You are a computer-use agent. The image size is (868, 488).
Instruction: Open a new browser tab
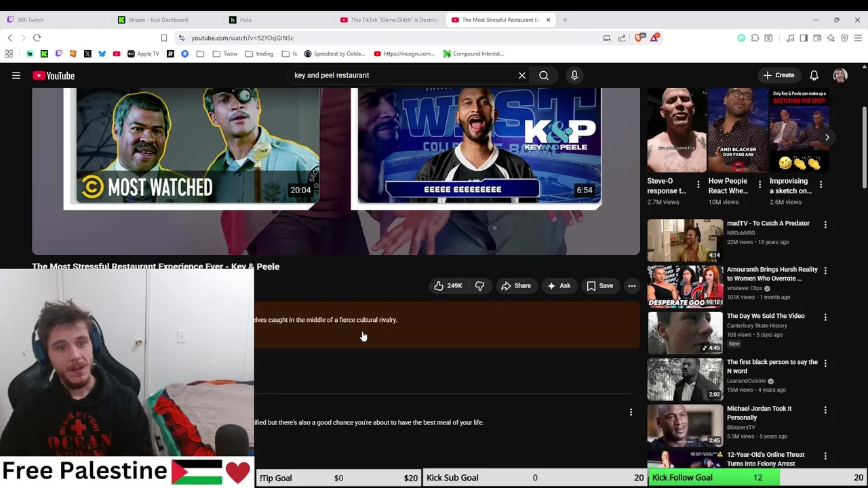tap(565, 20)
